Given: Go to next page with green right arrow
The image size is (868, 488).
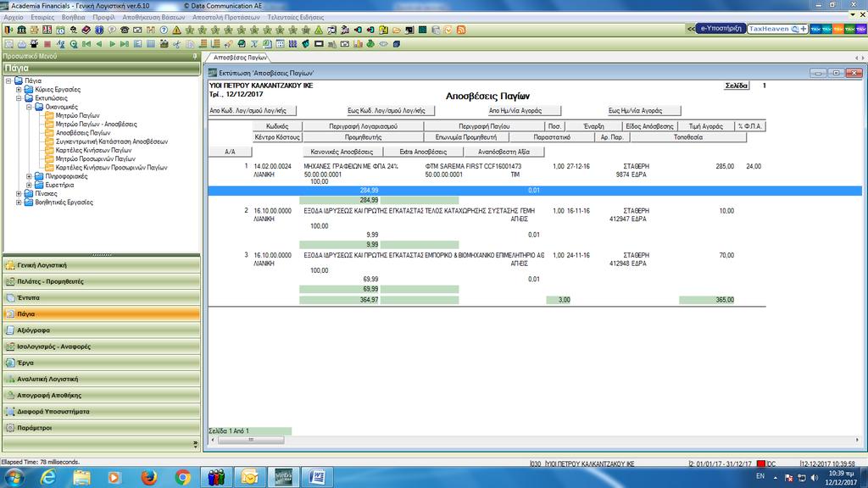Looking at the screenshot, I should 112,44.
